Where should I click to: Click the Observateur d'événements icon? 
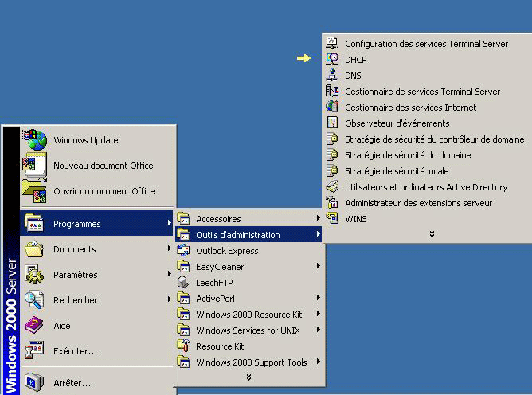point(332,123)
